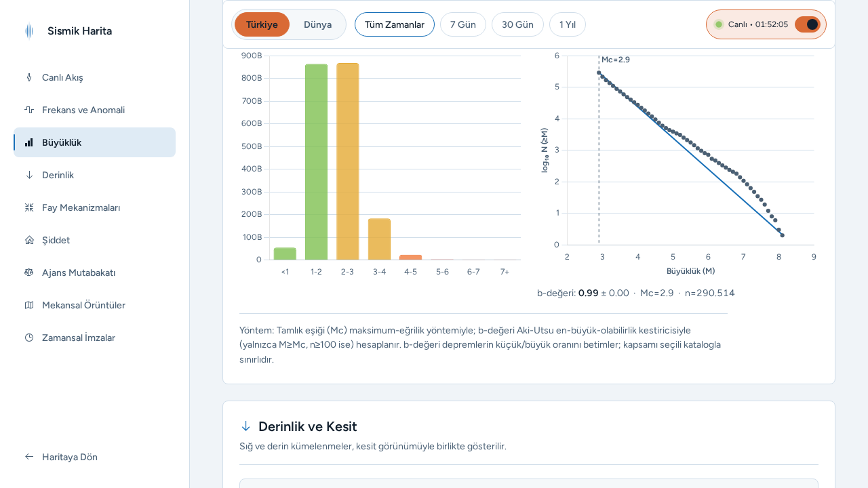Image resolution: width=868 pixels, height=488 pixels.
Task: Click the Şiddet house icon
Action: coord(29,240)
